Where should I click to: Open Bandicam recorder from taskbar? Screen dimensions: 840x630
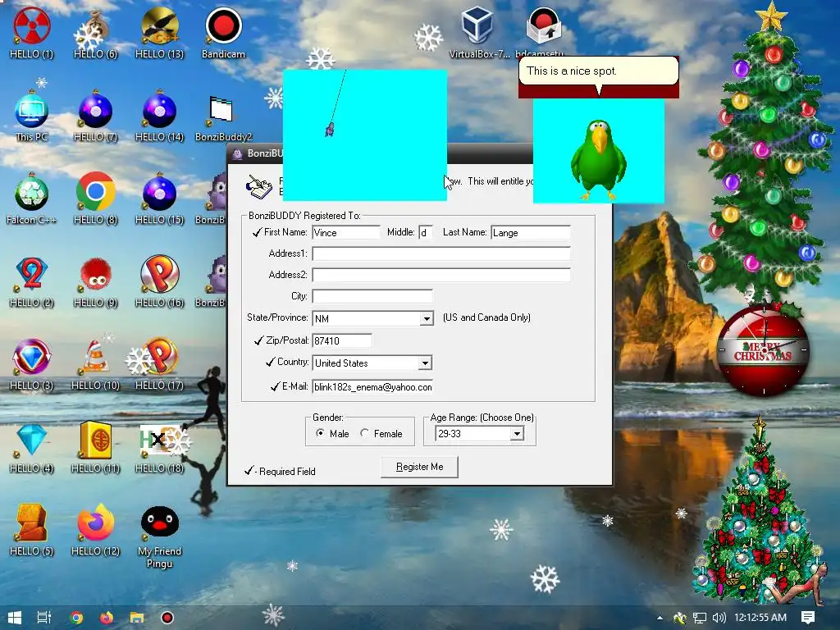pos(167,618)
